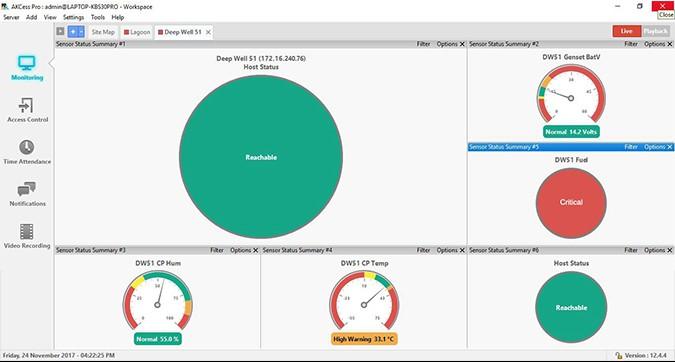This screenshot has width=675, height=362.
Task: Click the AKCess Pro app icon in title bar
Action: (5, 6)
